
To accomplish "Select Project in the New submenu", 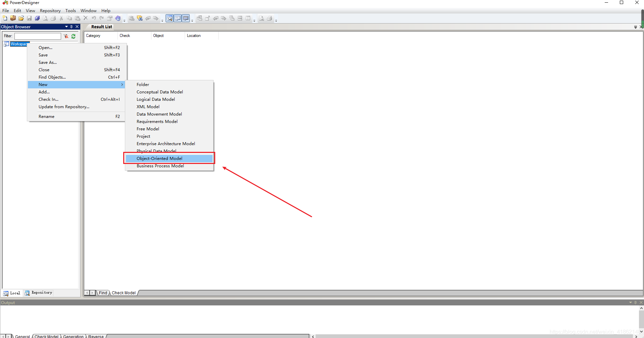I will point(170,136).
